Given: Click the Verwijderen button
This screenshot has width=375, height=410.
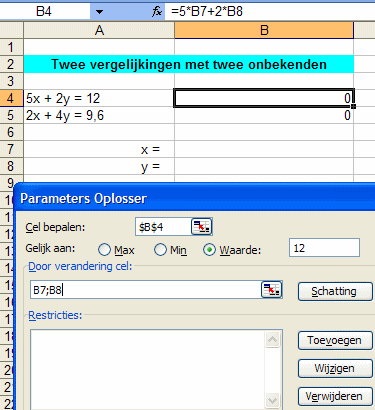Looking at the screenshot, I should 335,396.
